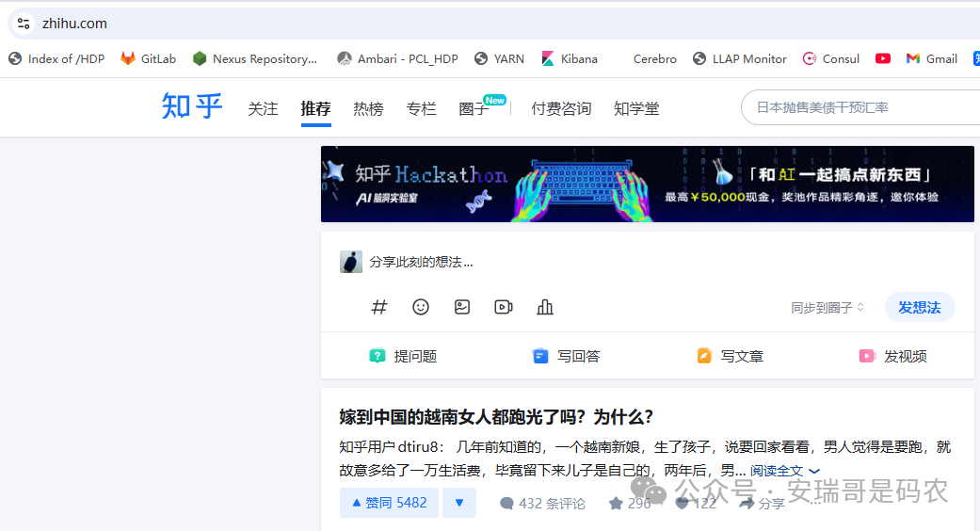This screenshot has width=980, height=531.
Task: Open the Kibana bookmark
Action: pos(570,58)
